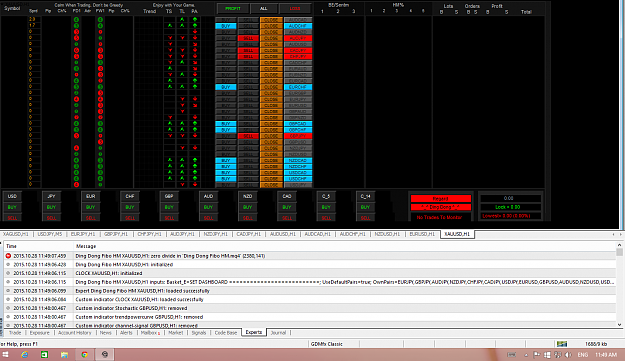
Task: Switch to the XAGUSD,H1 chart tab
Action: click(16, 234)
